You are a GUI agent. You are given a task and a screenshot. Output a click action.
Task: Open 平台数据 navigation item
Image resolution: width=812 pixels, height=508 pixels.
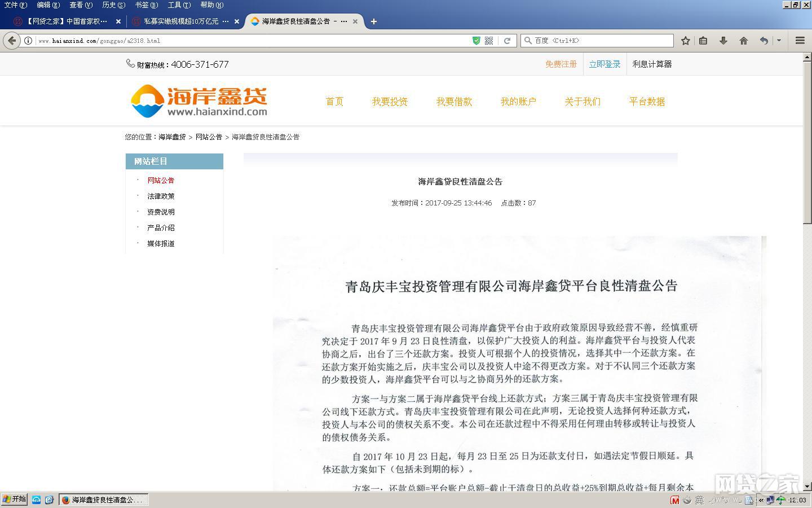[x=647, y=102]
